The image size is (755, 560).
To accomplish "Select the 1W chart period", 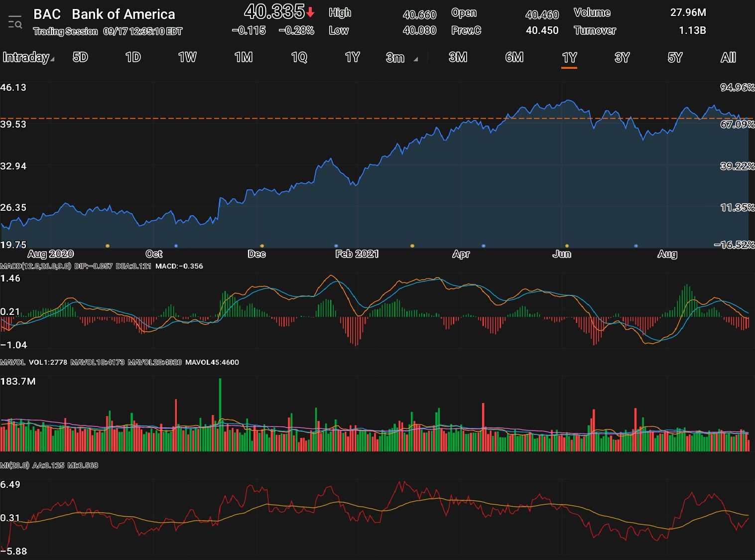I will [187, 57].
